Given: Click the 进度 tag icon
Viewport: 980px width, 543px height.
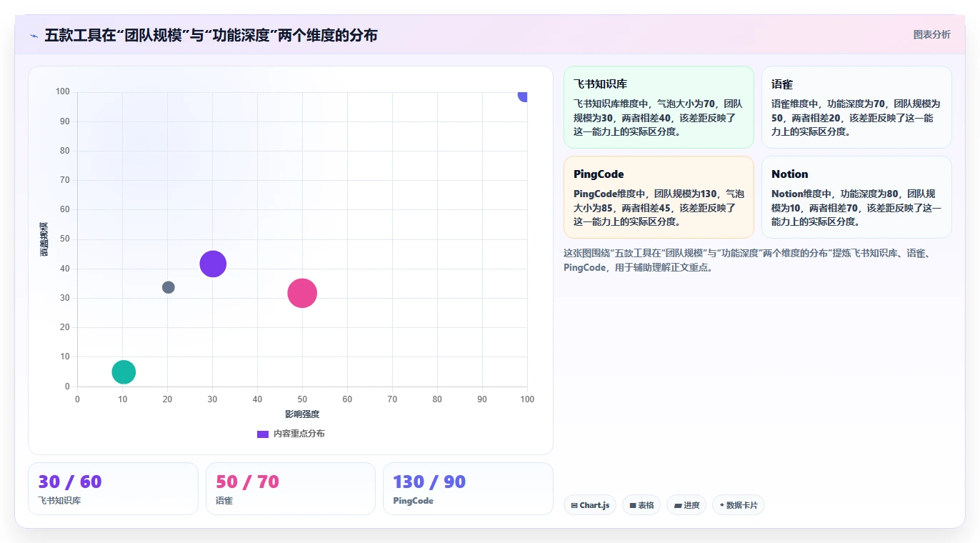Looking at the screenshot, I should coord(677,505).
